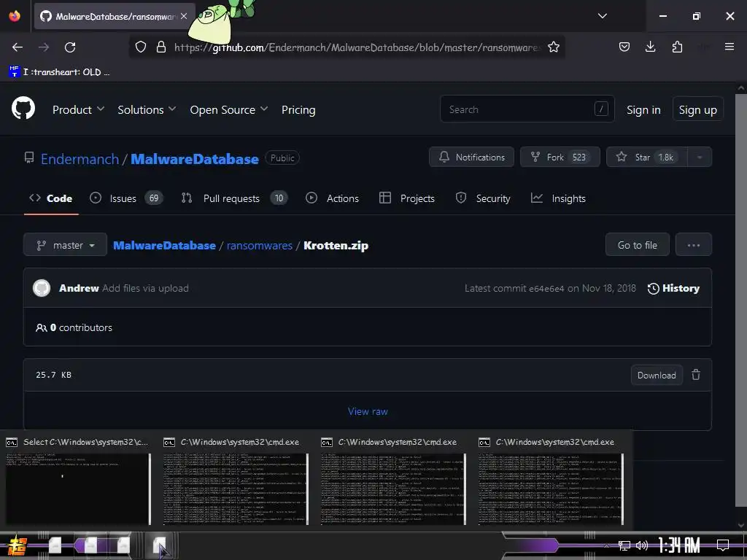Click the padlock site info icon
Viewport: 747px width, 560px height.
tap(161, 47)
